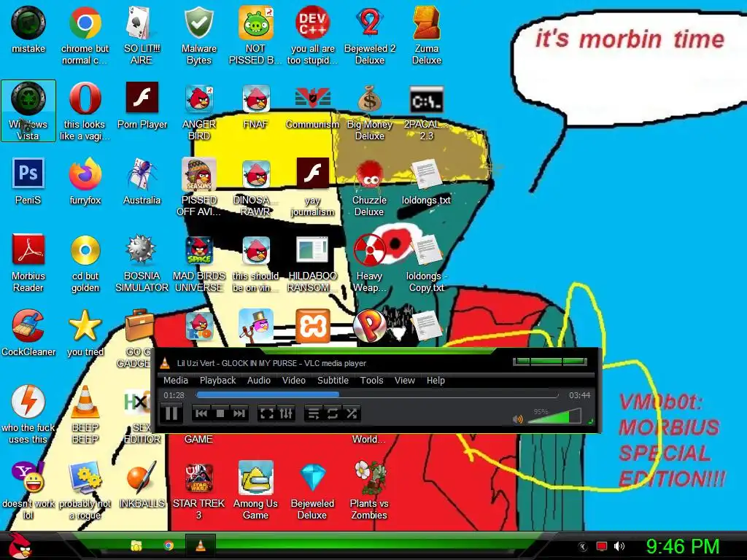Stop playback in VLC

[x=220, y=413]
